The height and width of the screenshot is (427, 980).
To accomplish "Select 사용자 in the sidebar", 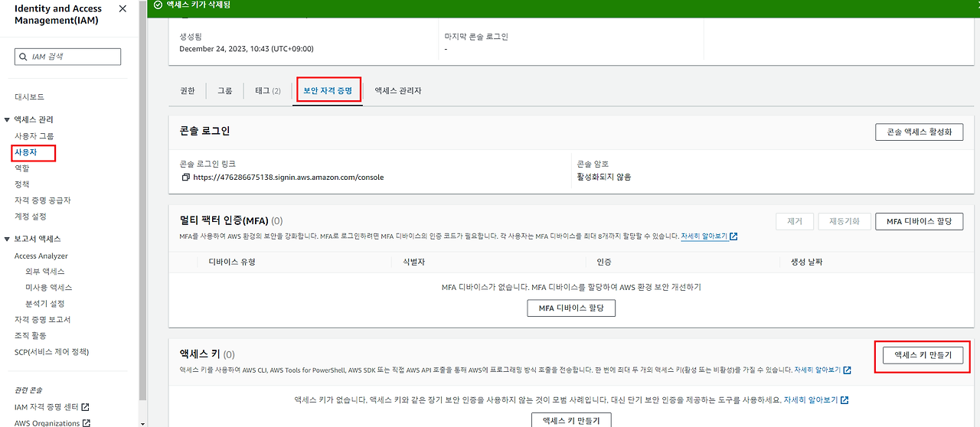I will click(24, 152).
